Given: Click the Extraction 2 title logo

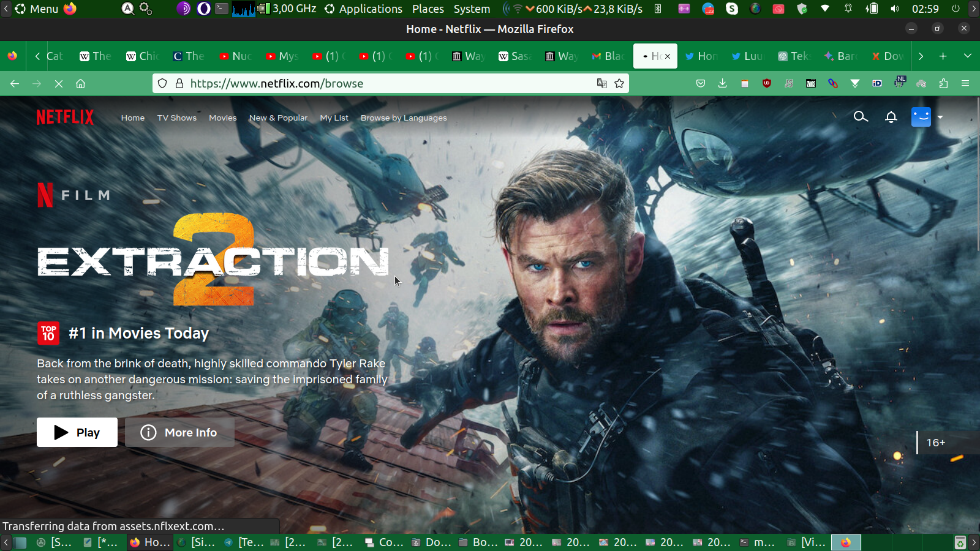Looking at the screenshot, I should (213, 260).
